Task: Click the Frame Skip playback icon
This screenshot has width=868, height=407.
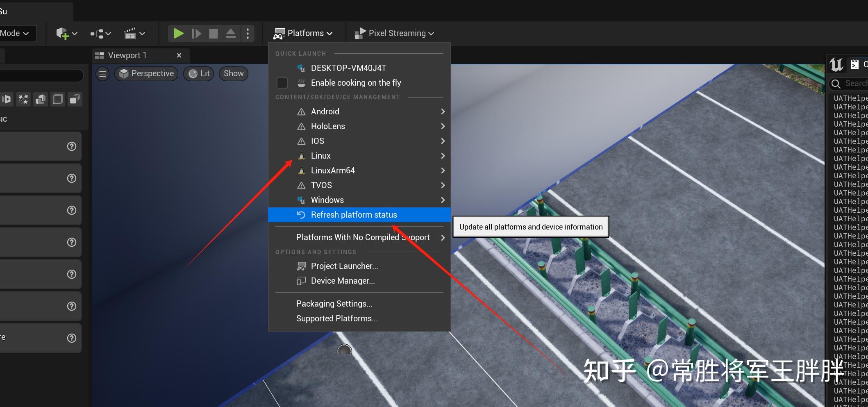Action: (x=196, y=33)
